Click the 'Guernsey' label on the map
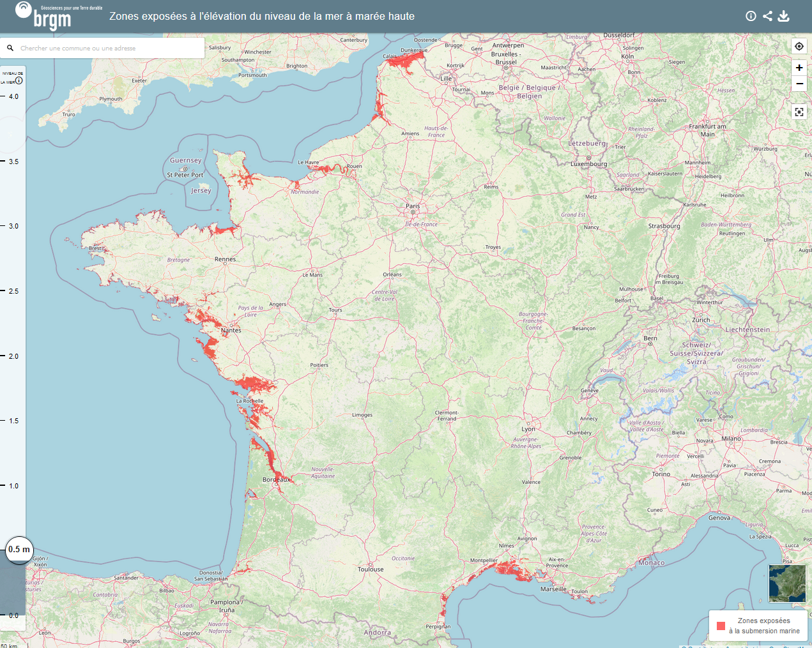The width and height of the screenshot is (812, 648). pyautogui.click(x=186, y=160)
